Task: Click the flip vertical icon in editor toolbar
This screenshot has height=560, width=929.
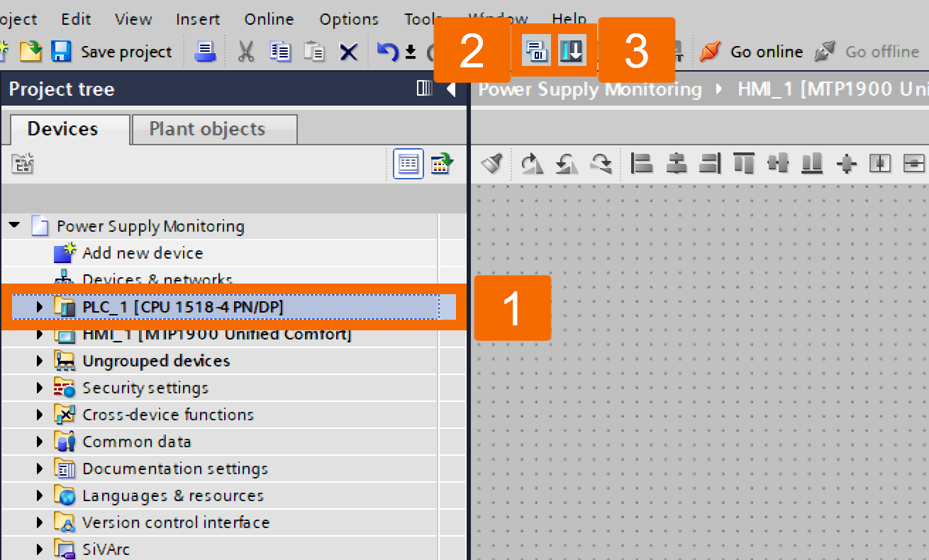Action: click(x=601, y=164)
